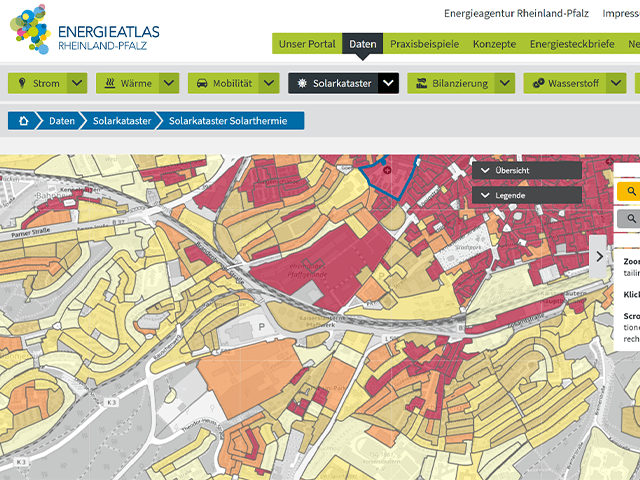Click the Energieatlas Rheinland-Pfalz logo

tap(84, 30)
